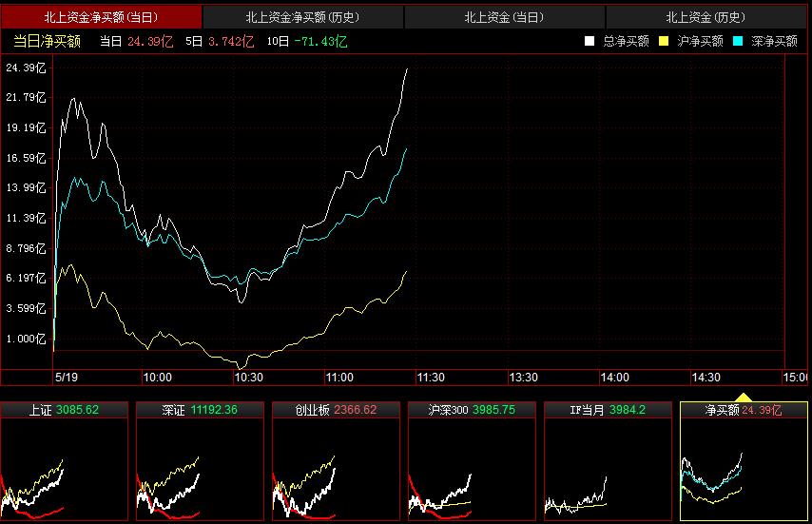Switch to 北上资金净买额(历史) tab
The height and width of the screenshot is (524, 812).
pyautogui.click(x=302, y=17)
